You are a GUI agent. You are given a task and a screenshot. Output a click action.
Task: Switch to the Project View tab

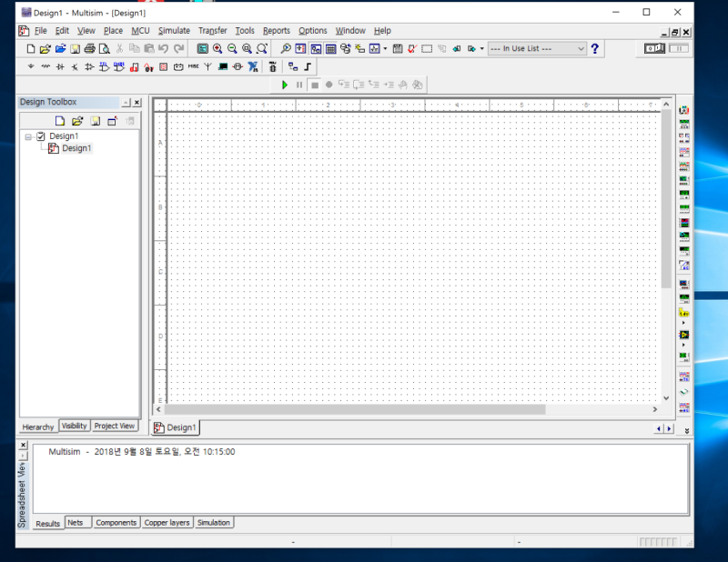click(115, 426)
